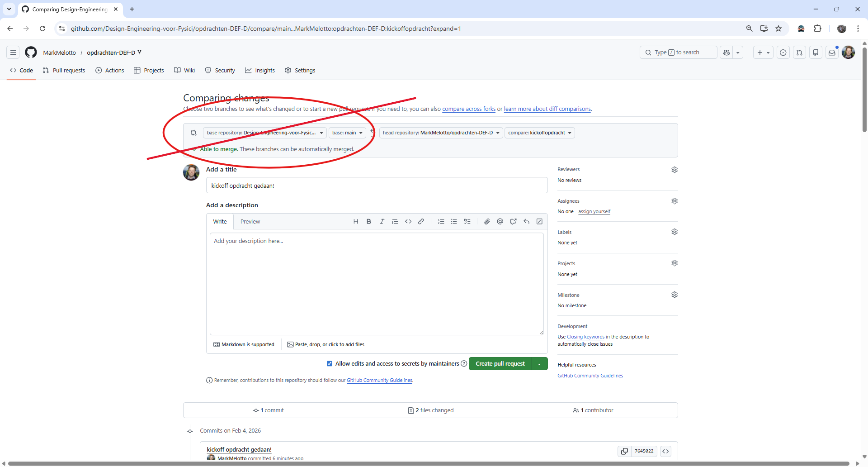Apply italic formatting in the description editor
868x467 pixels.
[382, 222]
